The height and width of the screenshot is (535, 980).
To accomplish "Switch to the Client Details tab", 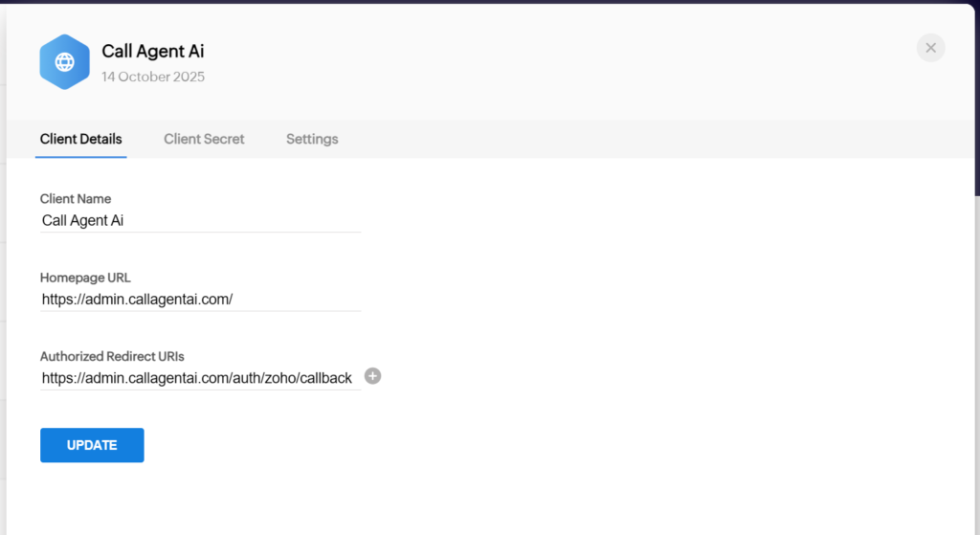I will [x=81, y=139].
